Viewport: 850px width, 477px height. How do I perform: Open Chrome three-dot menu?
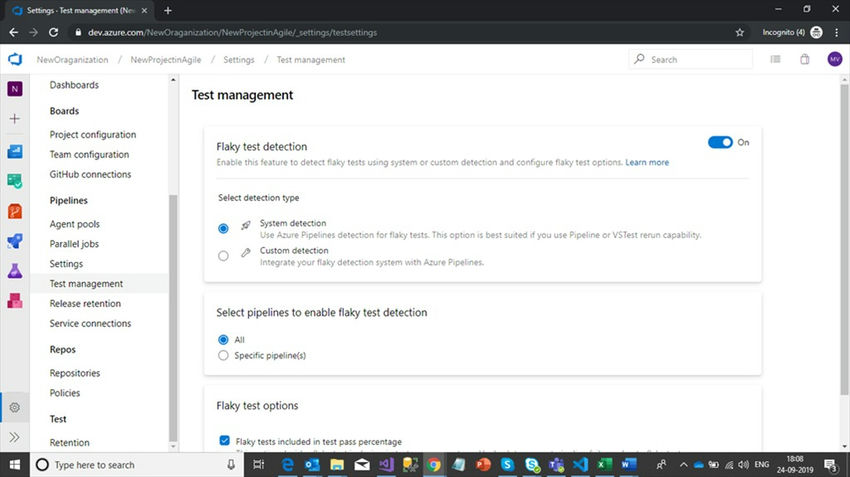(836, 33)
